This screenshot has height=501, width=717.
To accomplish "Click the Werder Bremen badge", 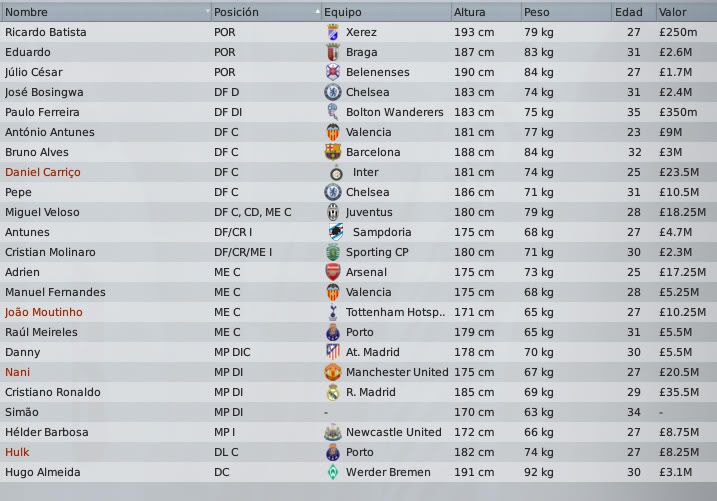I will tap(333, 472).
